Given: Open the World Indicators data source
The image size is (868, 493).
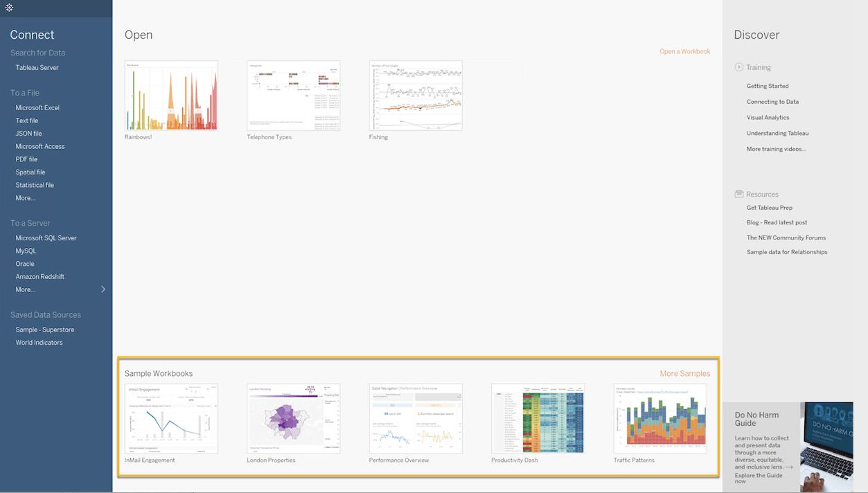Looking at the screenshot, I should (39, 343).
